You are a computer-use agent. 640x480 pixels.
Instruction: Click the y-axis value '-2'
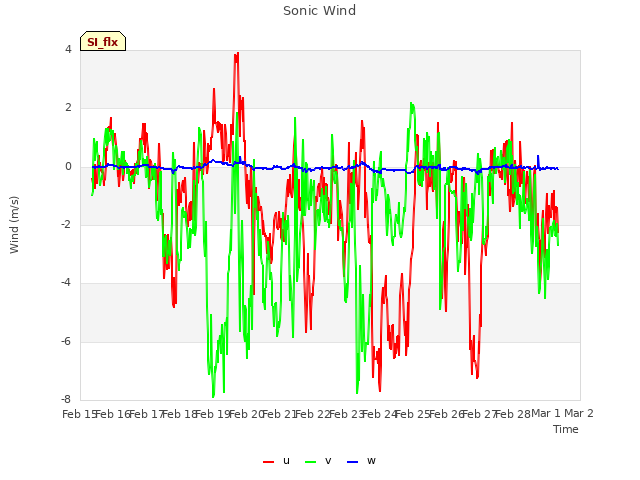coord(67,224)
